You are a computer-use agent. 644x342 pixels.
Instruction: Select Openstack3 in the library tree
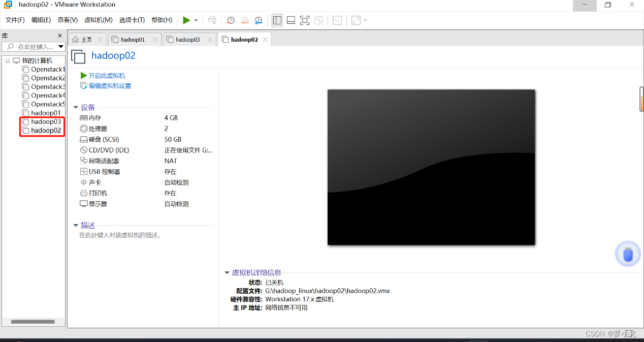(48, 87)
